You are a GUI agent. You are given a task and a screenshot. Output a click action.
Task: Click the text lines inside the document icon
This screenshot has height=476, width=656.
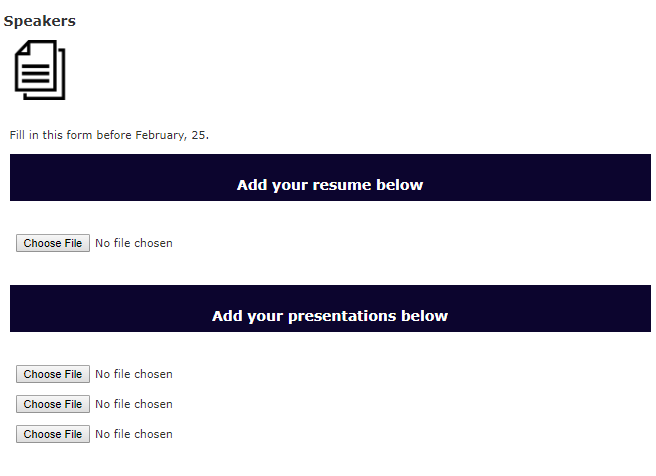coord(36,73)
